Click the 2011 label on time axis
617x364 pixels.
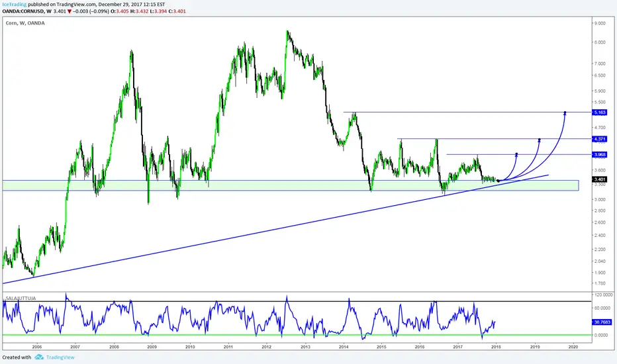click(x=228, y=347)
